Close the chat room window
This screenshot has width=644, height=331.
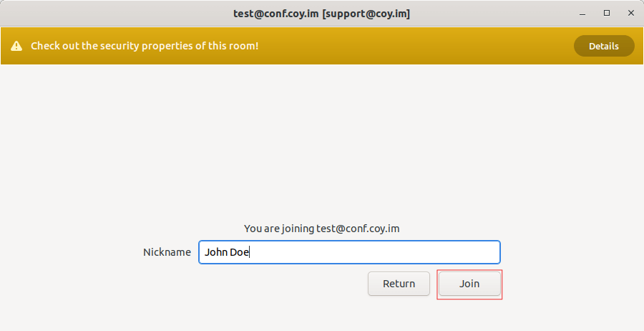pos(630,13)
